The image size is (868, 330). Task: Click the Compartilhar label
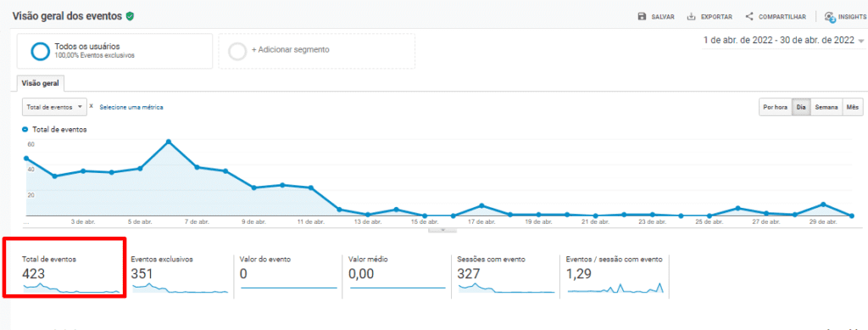[x=782, y=17]
